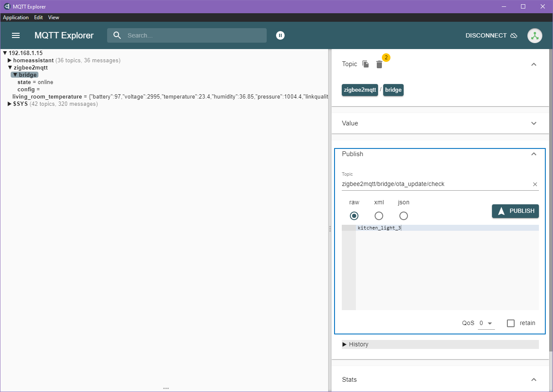The width and height of the screenshot is (553, 392).
Task: Select the xml payload format
Action: (x=378, y=215)
